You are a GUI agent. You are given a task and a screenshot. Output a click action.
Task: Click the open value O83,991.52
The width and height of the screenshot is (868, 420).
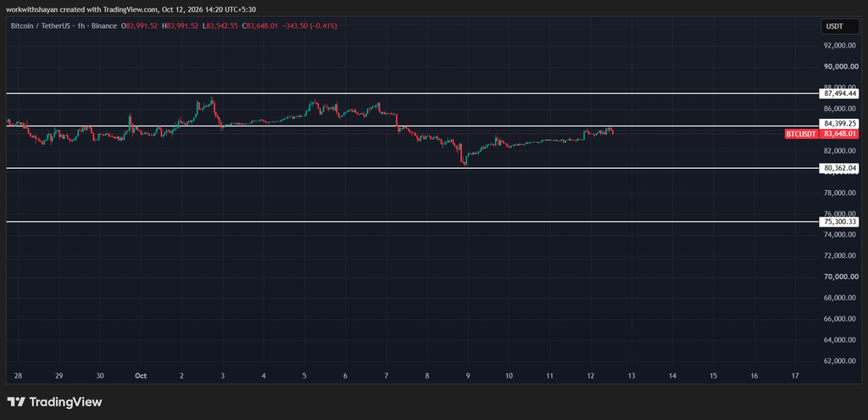pyautogui.click(x=141, y=26)
